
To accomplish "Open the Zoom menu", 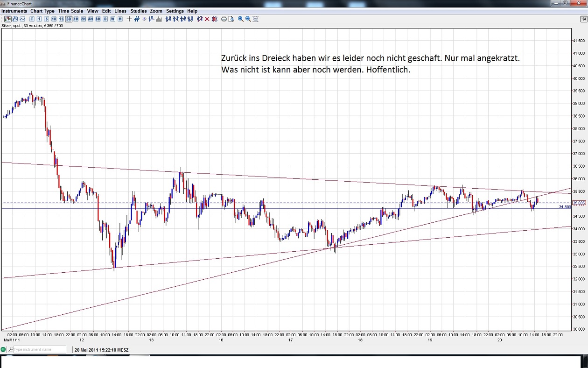I will point(156,11).
